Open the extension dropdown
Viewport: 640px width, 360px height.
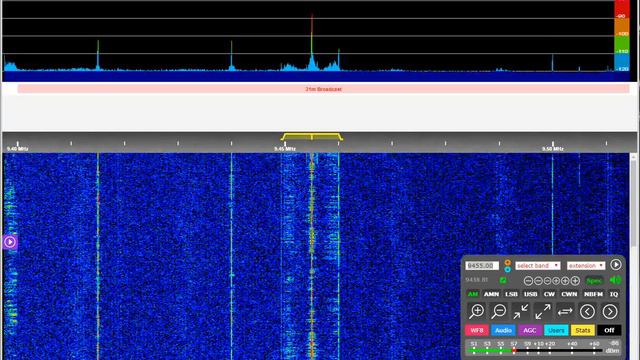(x=586, y=265)
